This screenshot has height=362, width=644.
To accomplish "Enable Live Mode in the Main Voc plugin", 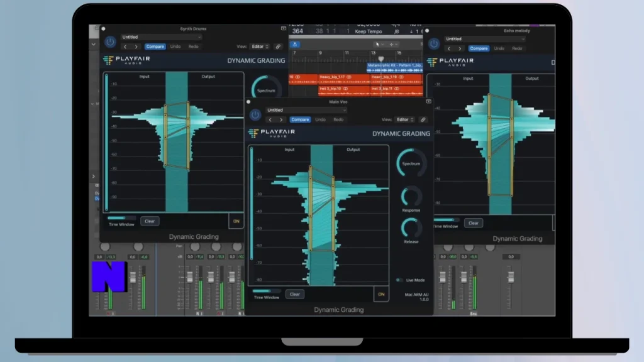I will pos(398,280).
